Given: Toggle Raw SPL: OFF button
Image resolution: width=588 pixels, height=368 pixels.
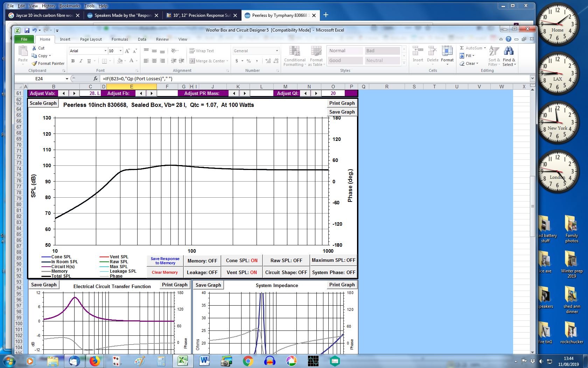Looking at the screenshot, I should coord(286,260).
